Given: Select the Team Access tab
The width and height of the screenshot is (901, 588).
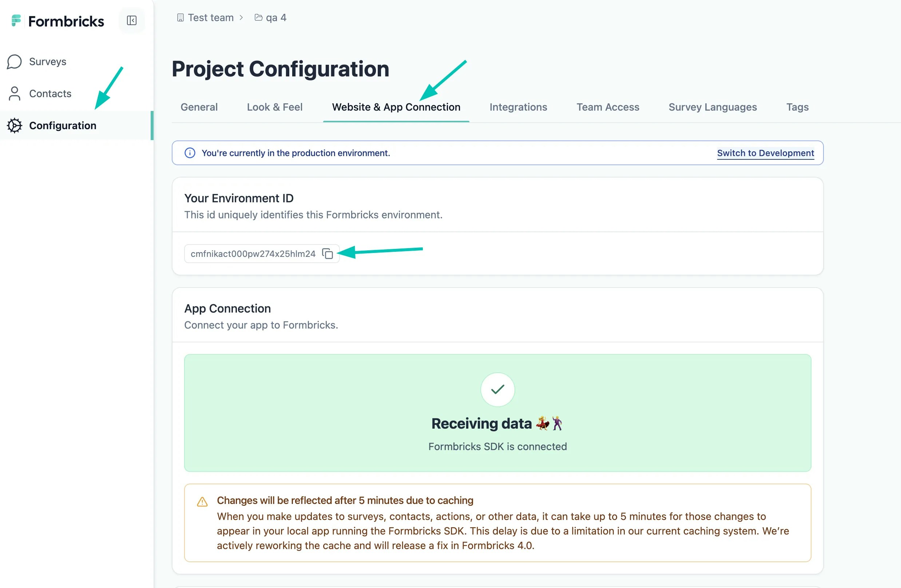Looking at the screenshot, I should pos(608,107).
